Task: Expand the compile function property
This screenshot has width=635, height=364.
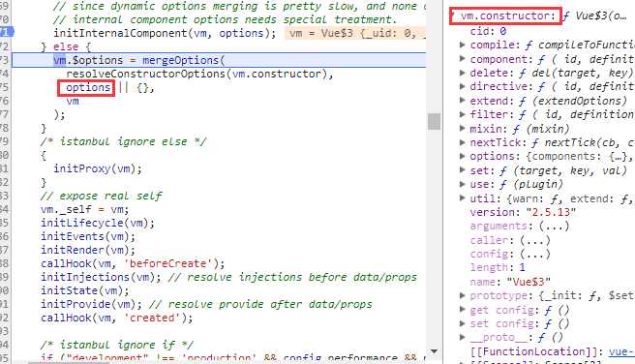Action: tap(462, 45)
